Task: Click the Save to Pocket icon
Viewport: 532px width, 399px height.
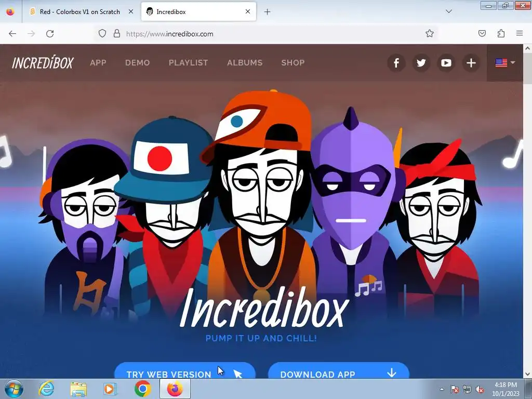Action: click(x=482, y=34)
